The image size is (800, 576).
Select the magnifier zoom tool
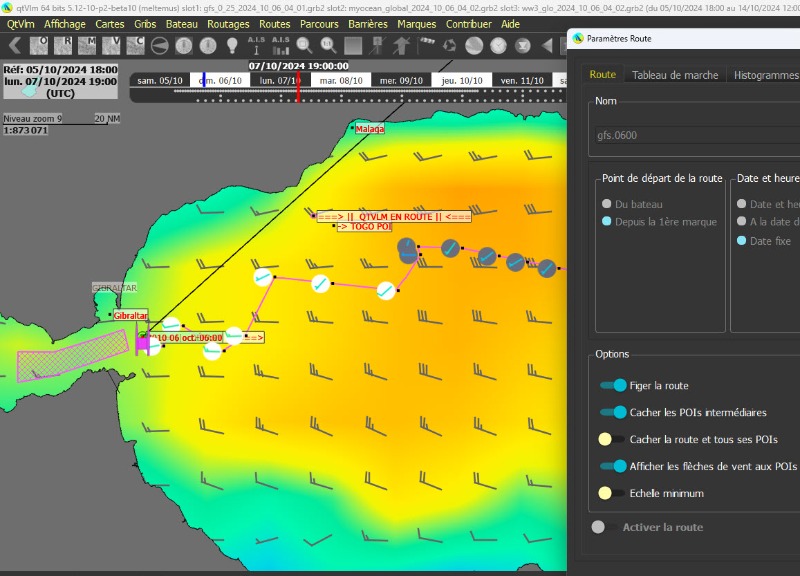pos(305,46)
